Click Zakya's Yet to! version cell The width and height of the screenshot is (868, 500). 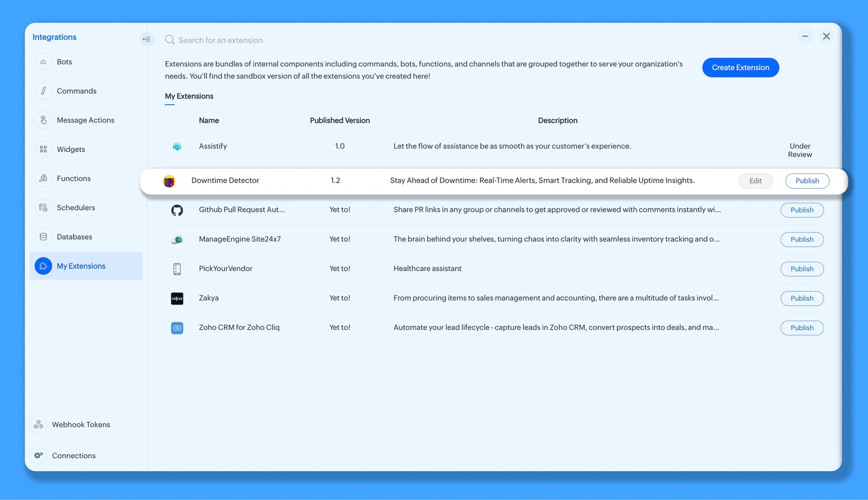pyautogui.click(x=340, y=298)
